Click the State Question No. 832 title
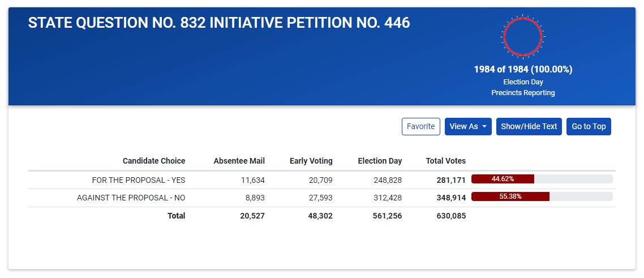 (x=219, y=23)
